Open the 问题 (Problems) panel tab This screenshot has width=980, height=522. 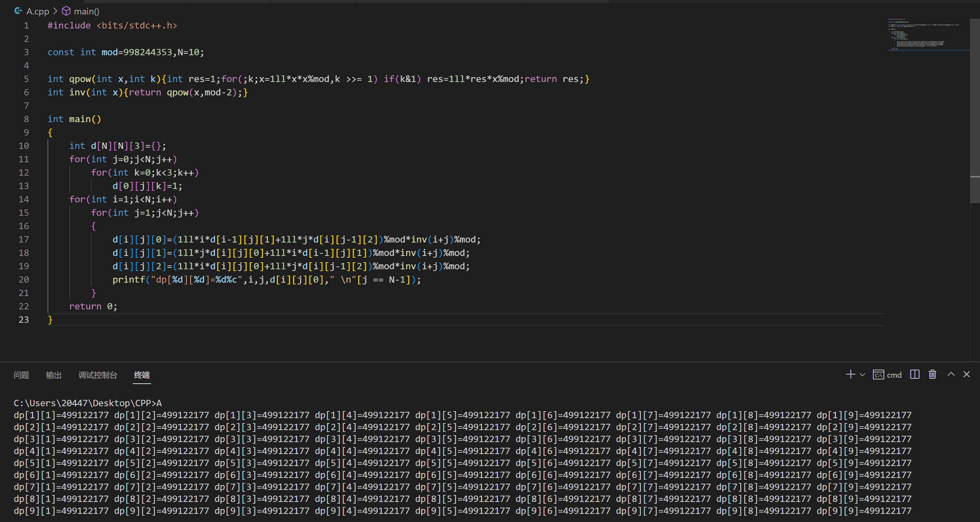(21, 375)
